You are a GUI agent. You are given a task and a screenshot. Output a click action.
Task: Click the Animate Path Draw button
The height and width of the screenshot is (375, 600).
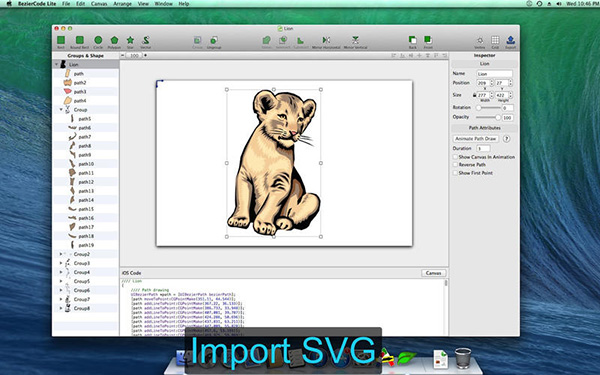pyautogui.click(x=476, y=139)
